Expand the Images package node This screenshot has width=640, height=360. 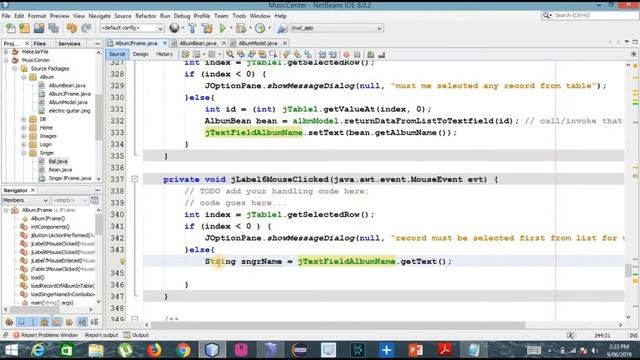tap(24, 136)
